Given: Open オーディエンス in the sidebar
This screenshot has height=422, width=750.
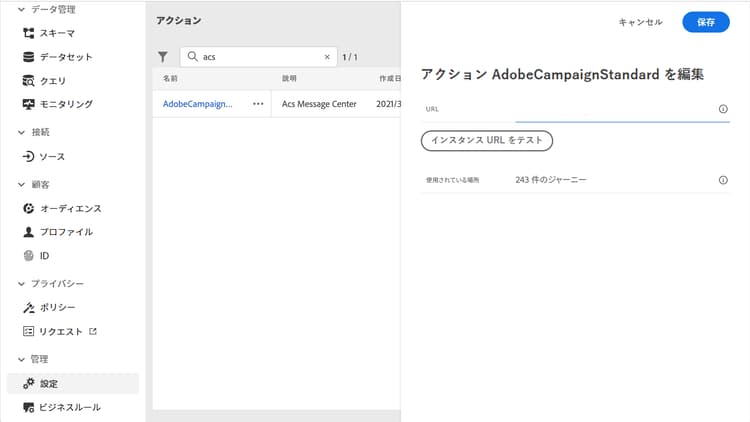Looking at the screenshot, I should pyautogui.click(x=70, y=208).
